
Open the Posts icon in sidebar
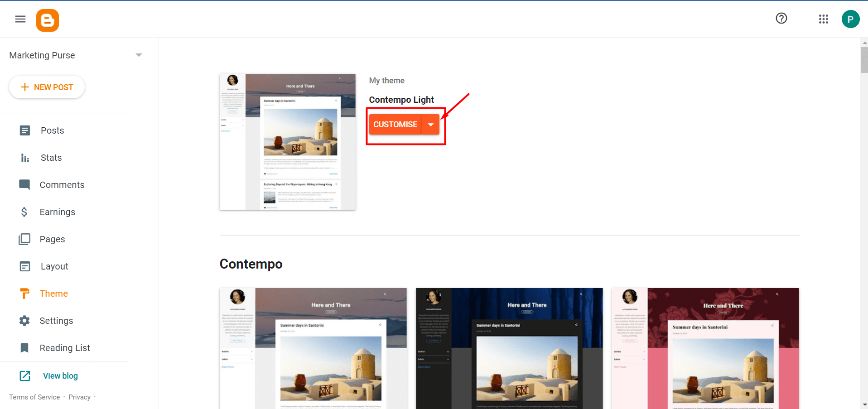tap(24, 130)
